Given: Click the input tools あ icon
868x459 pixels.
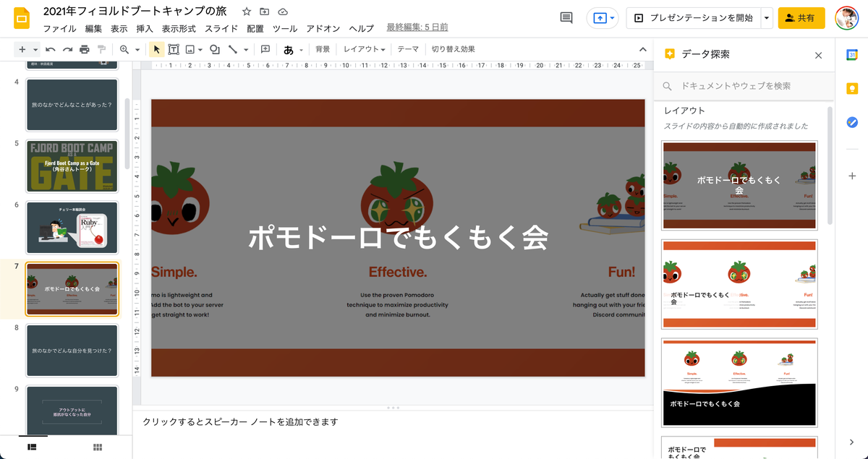Looking at the screenshot, I should (x=289, y=49).
